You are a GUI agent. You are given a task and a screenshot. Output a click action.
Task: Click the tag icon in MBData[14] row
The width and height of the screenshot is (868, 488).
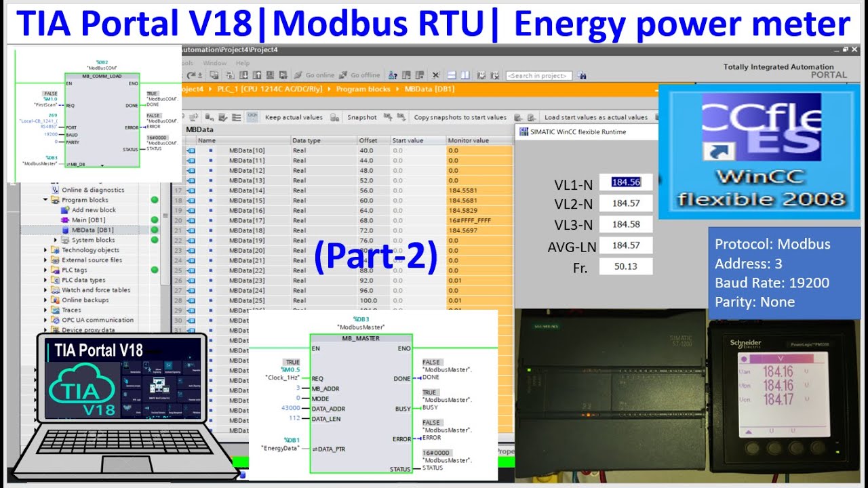tap(190, 190)
